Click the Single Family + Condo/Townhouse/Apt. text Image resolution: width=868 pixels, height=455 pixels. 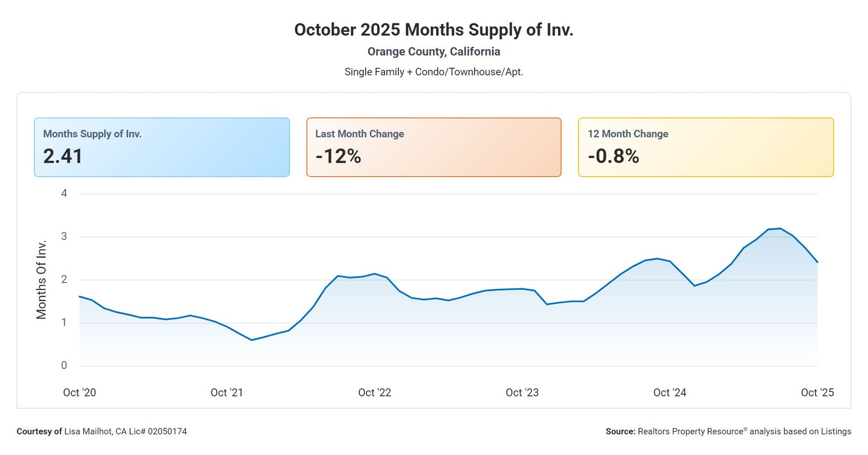434,72
